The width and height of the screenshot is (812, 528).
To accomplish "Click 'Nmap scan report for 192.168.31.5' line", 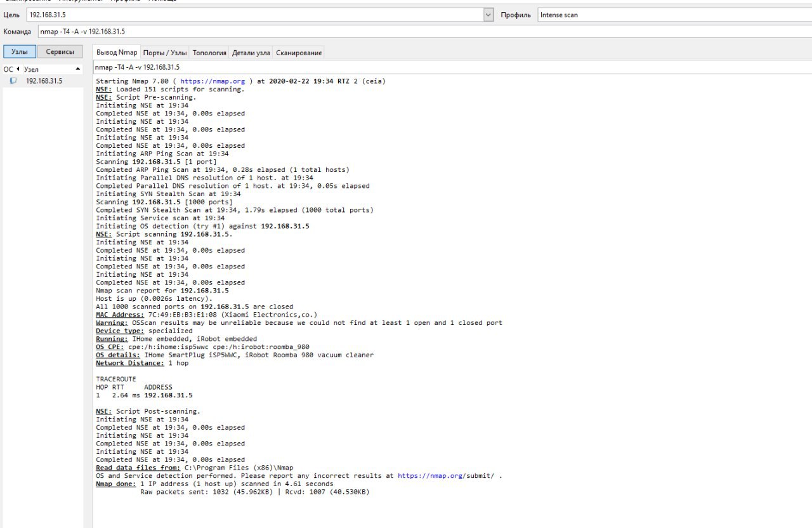I will (162, 291).
